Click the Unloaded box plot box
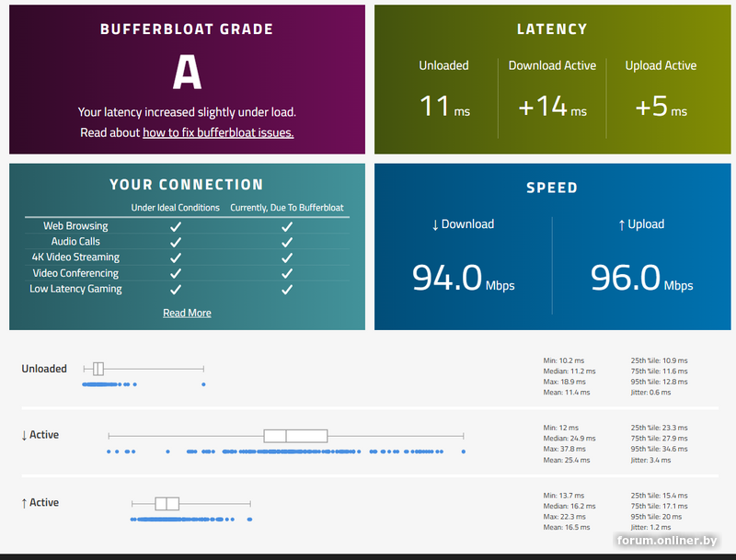Viewport: 736px width, 560px height. (98, 369)
